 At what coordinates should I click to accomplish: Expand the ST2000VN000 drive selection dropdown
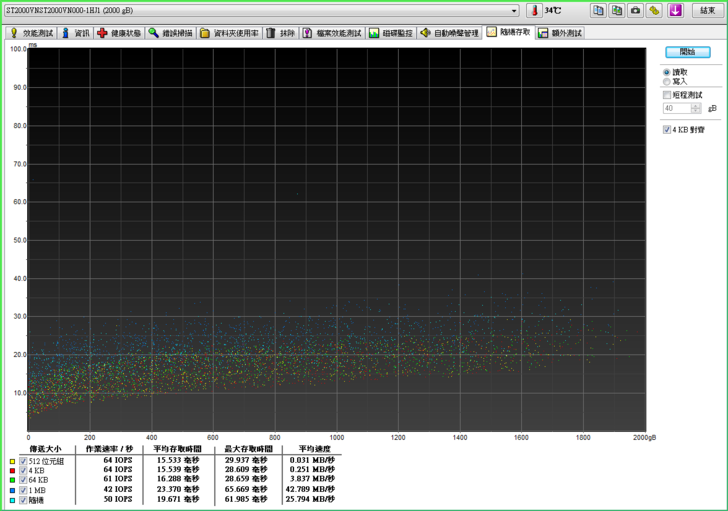click(514, 10)
